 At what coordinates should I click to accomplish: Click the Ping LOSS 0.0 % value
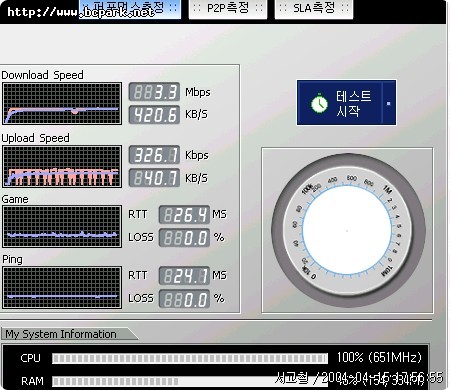click(x=184, y=299)
